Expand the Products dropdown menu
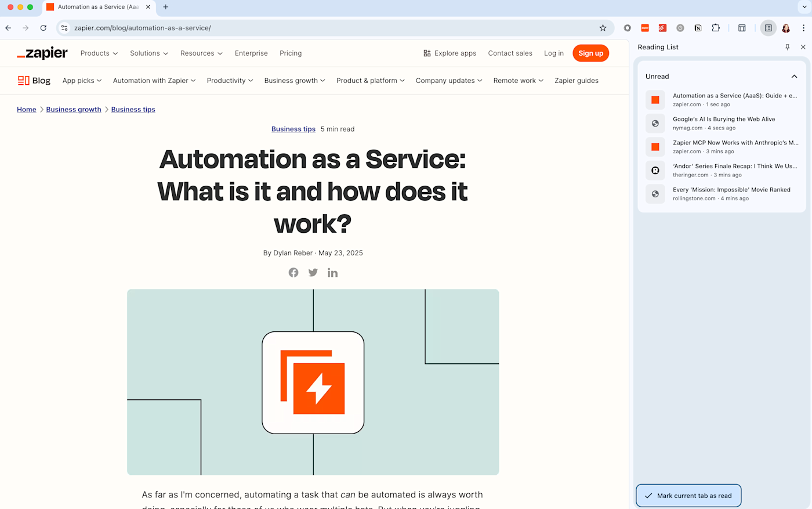 [99, 53]
